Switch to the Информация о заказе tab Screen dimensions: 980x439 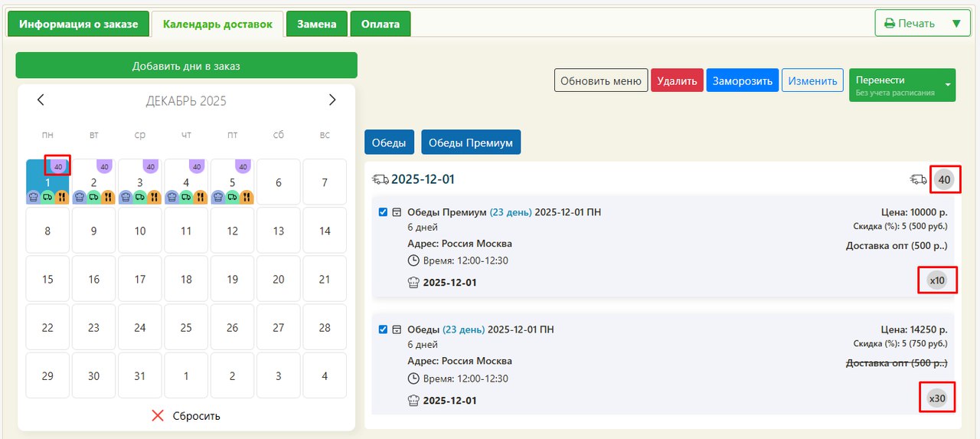click(79, 24)
